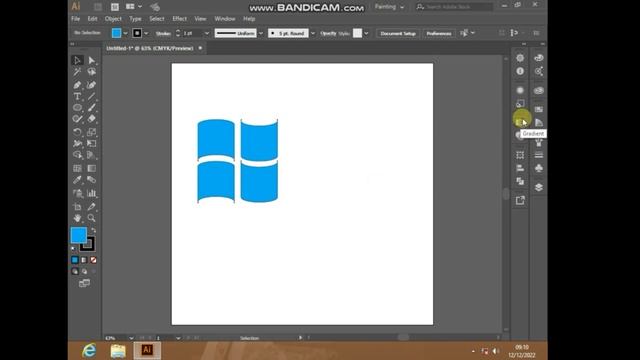Open 5 pt. Round brush dropdown
Screen dimensions: 640x360
(x=313, y=33)
